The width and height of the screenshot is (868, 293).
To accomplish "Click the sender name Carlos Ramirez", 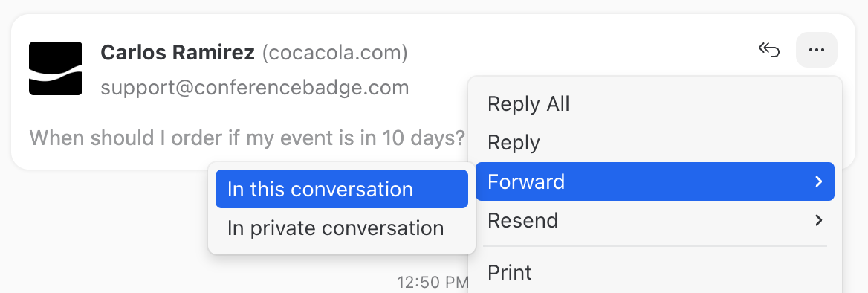I will [178, 54].
